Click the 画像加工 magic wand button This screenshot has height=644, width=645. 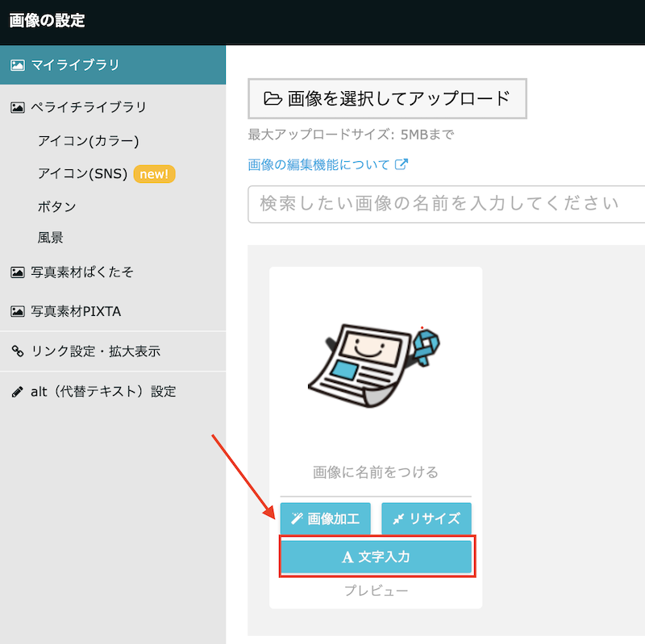click(x=325, y=518)
